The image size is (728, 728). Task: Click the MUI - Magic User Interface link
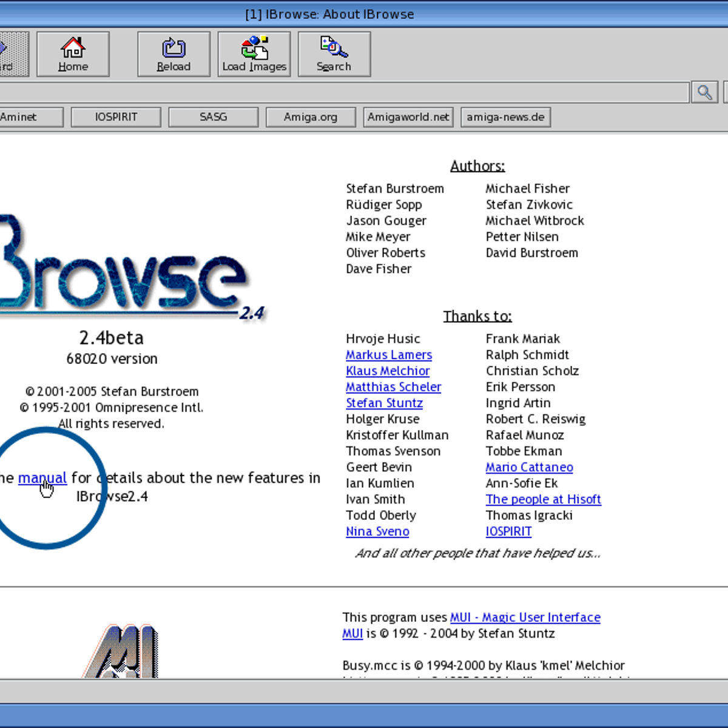pos(525,617)
